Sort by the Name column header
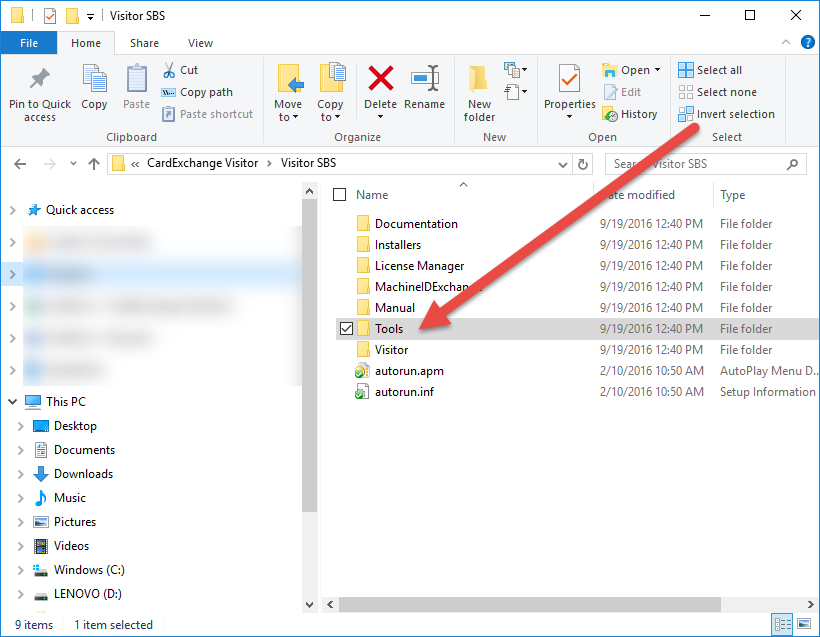820x637 pixels. pyautogui.click(x=372, y=195)
